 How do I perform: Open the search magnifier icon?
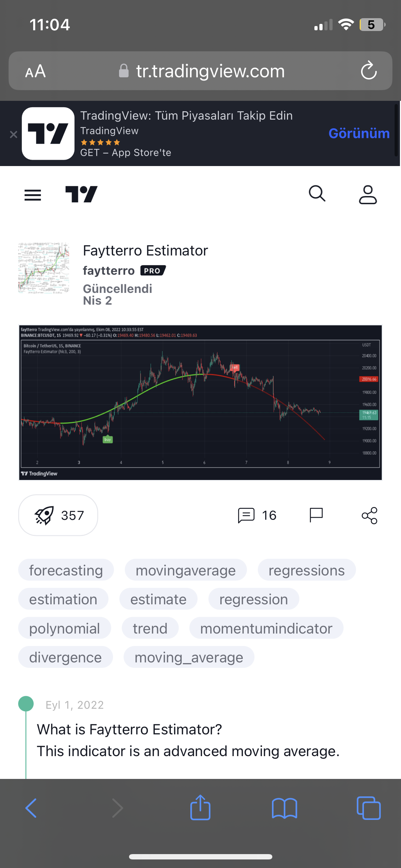[x=317, y=194]
